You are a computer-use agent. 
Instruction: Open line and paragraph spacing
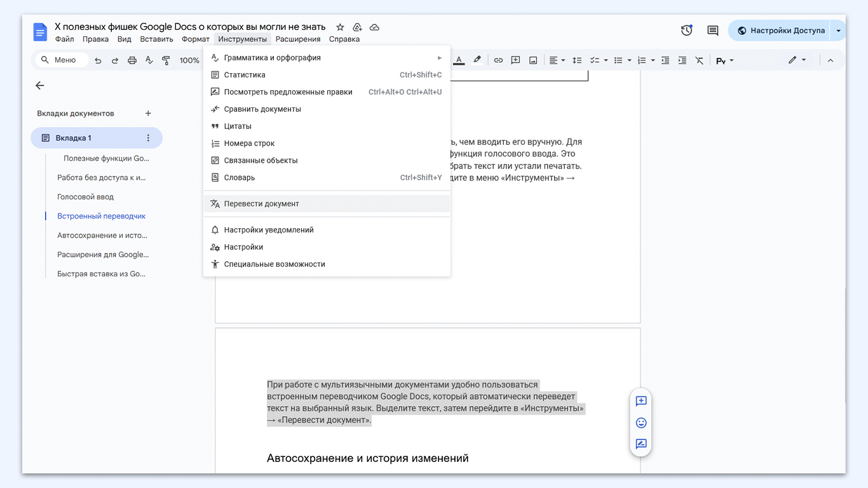point(577,60)
